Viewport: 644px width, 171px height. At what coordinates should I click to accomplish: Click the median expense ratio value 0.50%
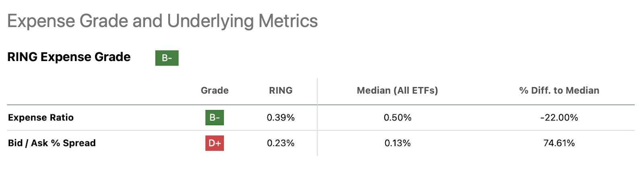pyautogui.click(x=397, y=118)
